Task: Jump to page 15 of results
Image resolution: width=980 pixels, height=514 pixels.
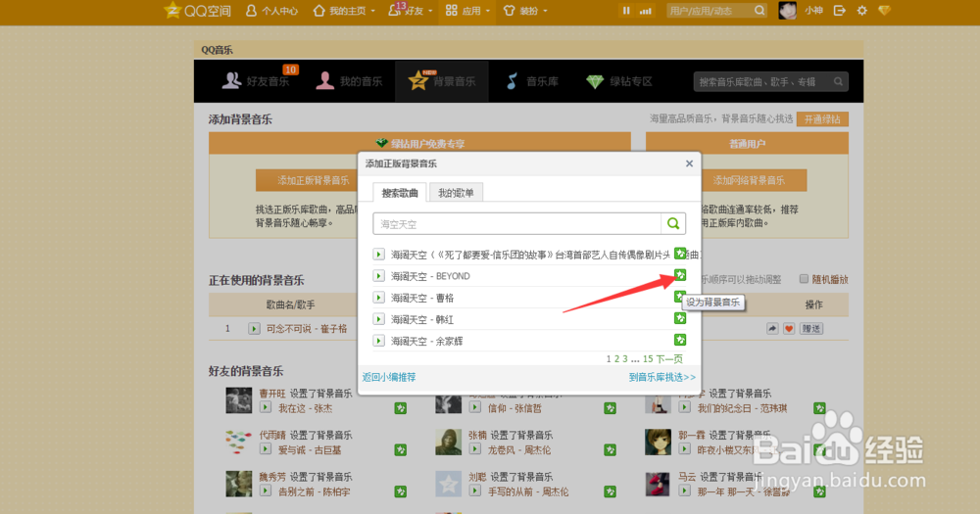Action: coord(648,359)
